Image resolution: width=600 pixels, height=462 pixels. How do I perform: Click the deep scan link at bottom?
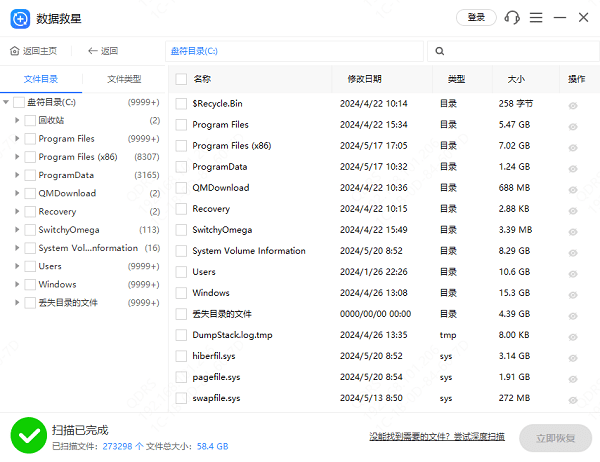click(436, 436)
